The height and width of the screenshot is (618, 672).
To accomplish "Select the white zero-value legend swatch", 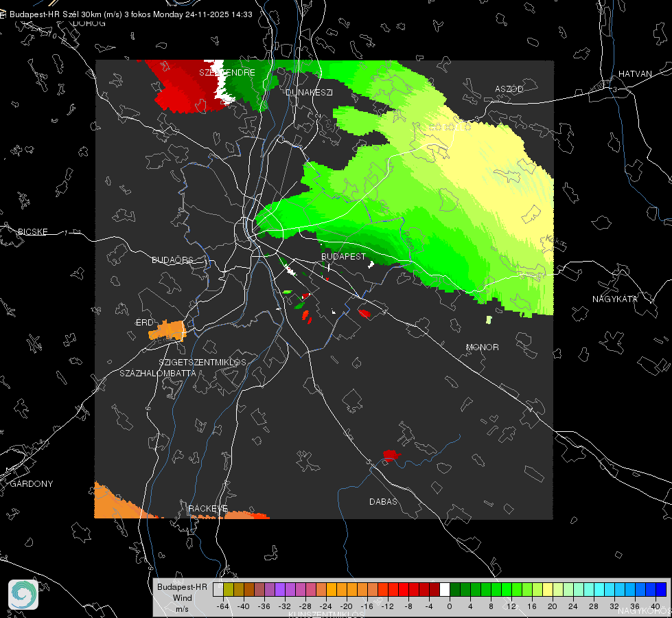I will (x=445, y=590).
